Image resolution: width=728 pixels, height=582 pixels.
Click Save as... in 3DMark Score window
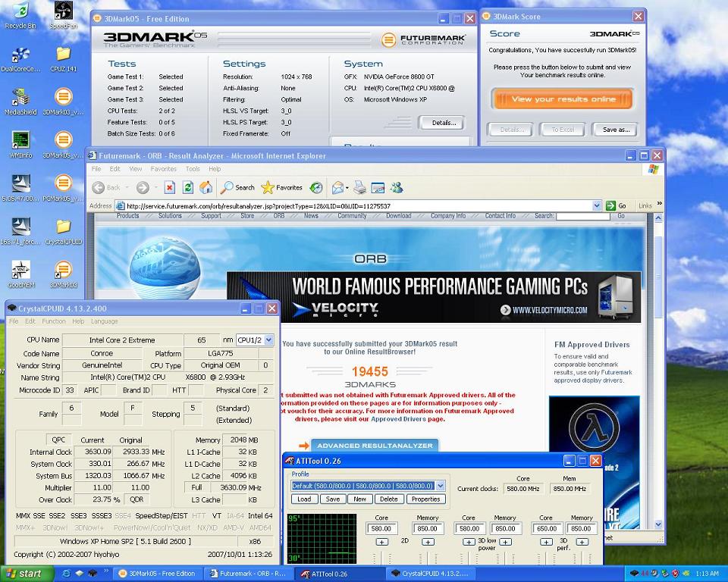616,130
